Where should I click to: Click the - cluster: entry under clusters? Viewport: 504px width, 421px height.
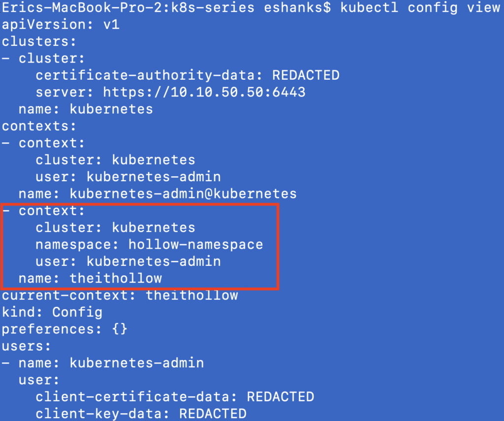(44, 59)
